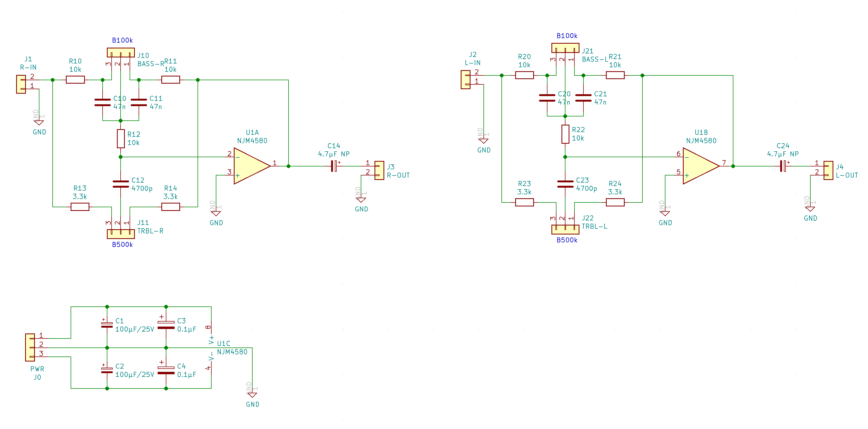Click the GND symbol below U1C
868x429 pixels.
[252, 395]
